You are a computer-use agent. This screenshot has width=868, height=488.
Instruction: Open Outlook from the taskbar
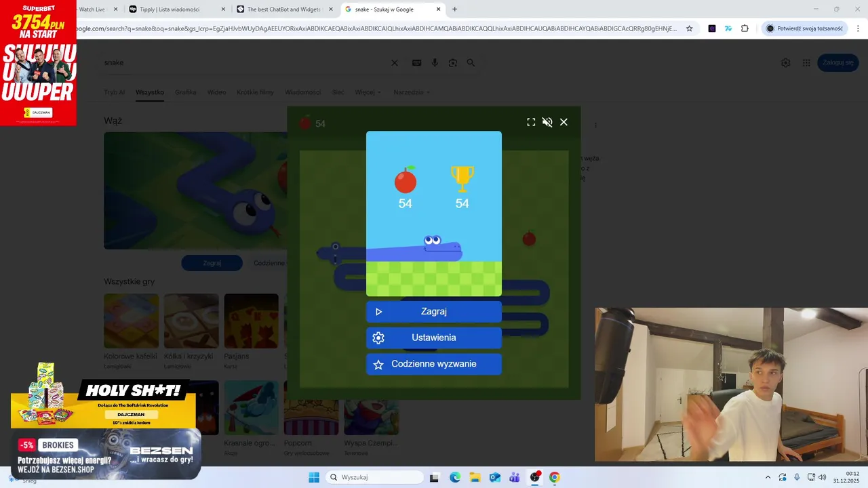click(495, 477)
